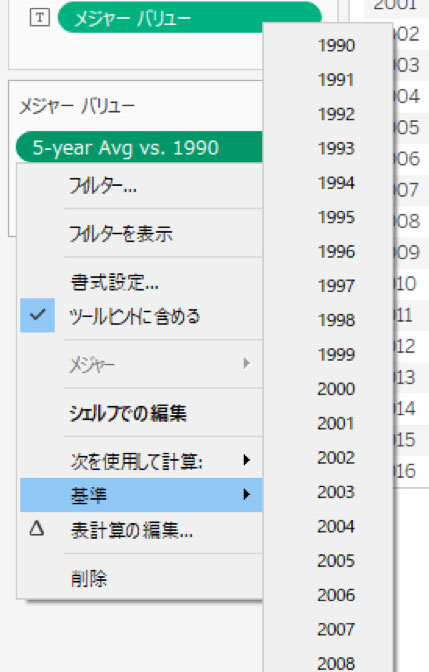
Task: Choose フィルターを表示 from context menu
Action: click(x=121, y=234)
